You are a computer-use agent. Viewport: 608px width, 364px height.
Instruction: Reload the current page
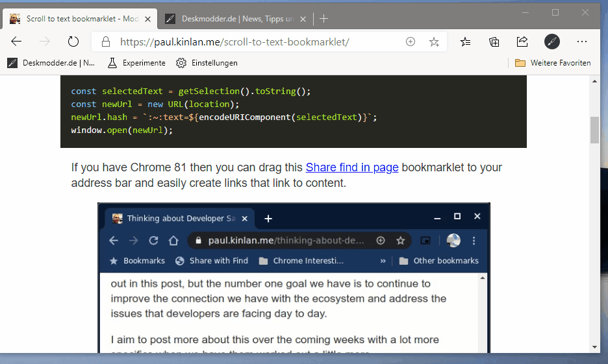pos(73,42)
